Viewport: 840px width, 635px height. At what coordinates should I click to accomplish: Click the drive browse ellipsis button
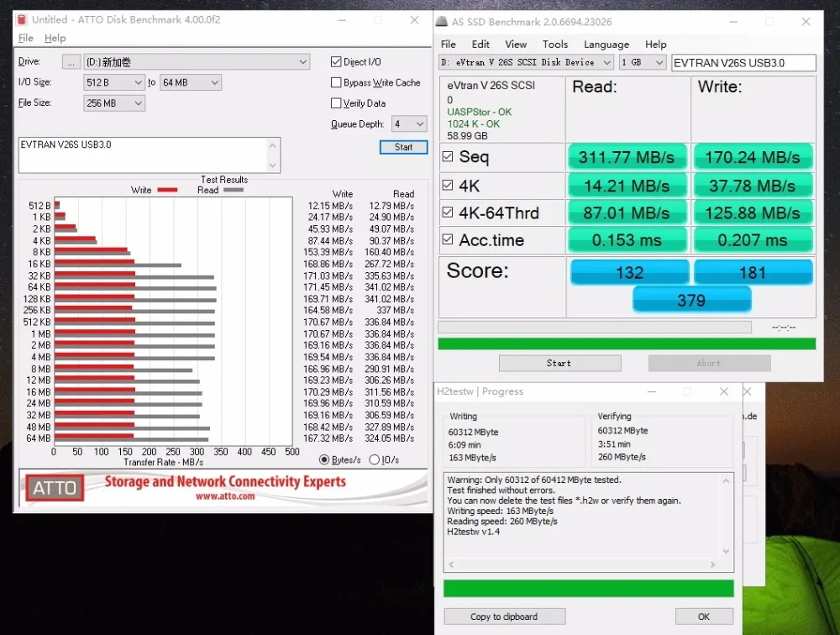[x=71, y=62]
